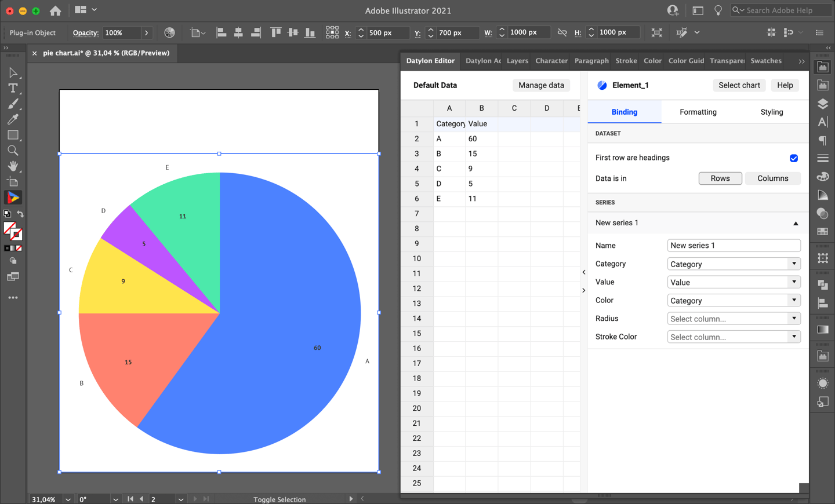Switch to the Formatting tab
The width and height of the screenshot is (835, 504).
[x=698, y=112]
